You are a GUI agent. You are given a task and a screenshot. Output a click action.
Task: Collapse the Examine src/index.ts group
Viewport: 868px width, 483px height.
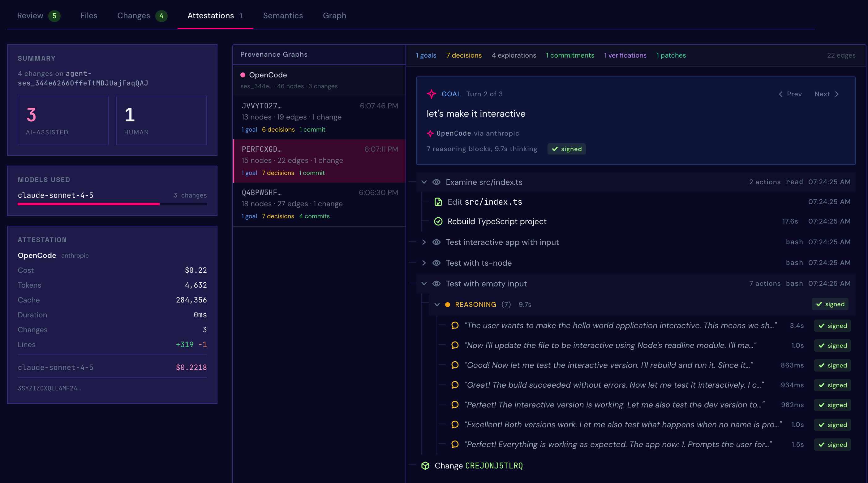pos(424,182)
